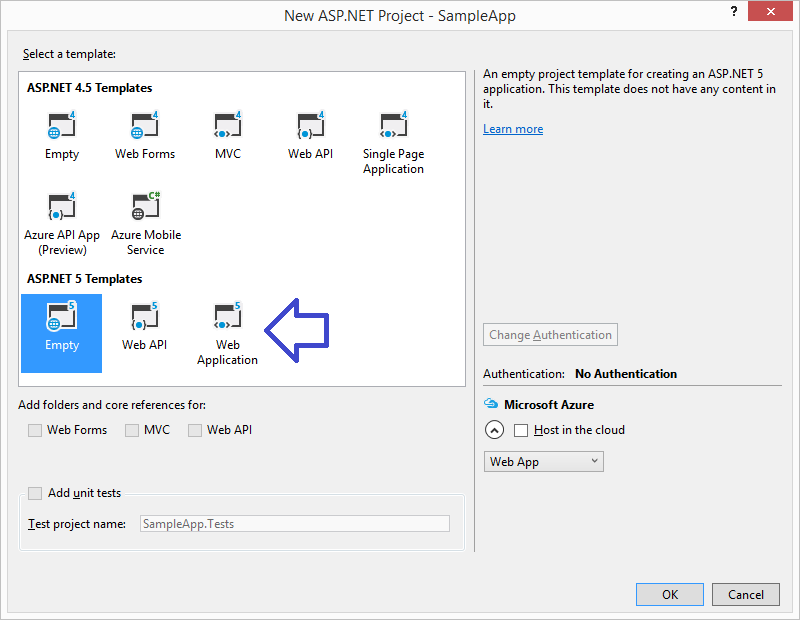Screen dimensions: 800x620
Task: Check the Web API core references box
Action: tap(195, 430)
